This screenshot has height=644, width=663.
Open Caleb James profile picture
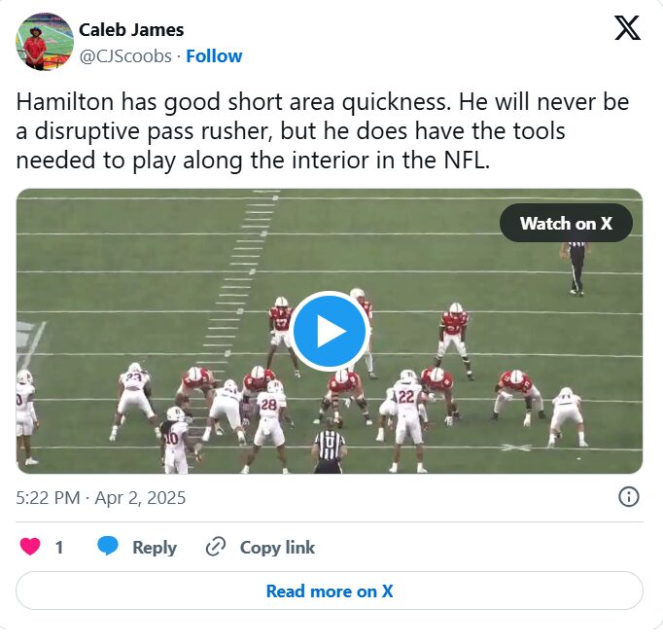45,42
